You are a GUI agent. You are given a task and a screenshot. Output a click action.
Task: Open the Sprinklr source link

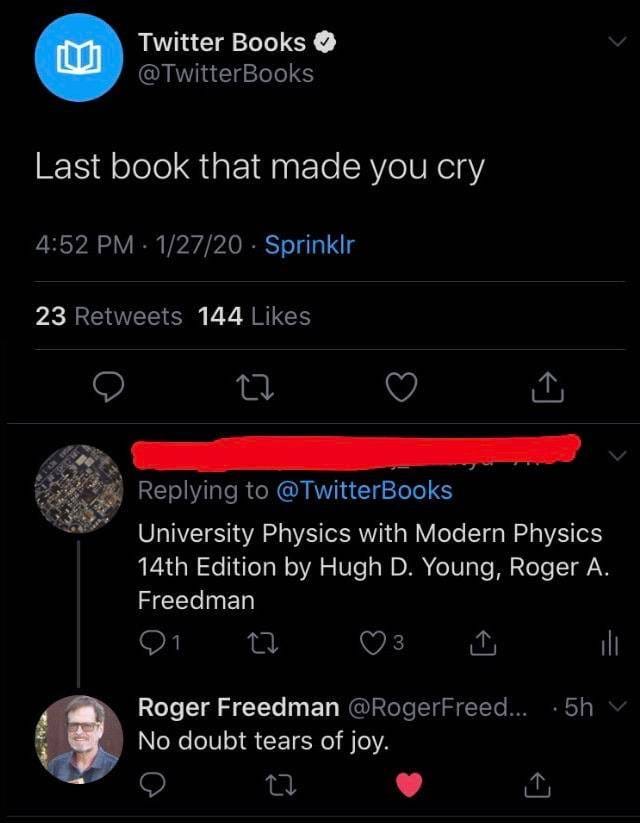pyautogui.click(x=310, y=245)
